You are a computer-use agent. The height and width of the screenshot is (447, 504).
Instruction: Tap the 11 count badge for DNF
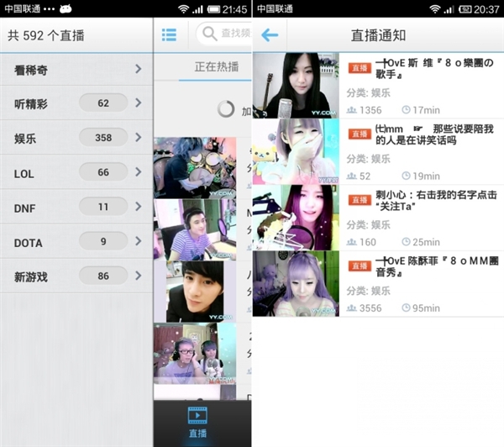point(103,207)
